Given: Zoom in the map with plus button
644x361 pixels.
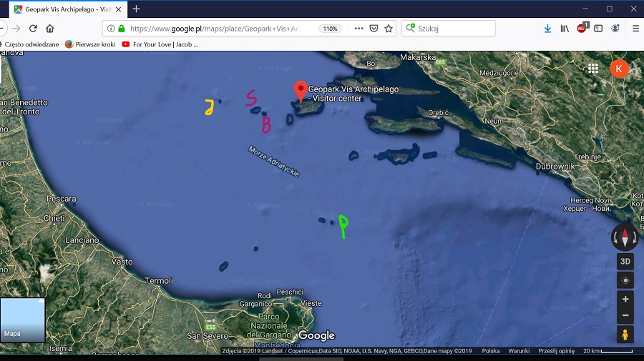Looking at the screenshot, I should point(625,300).
